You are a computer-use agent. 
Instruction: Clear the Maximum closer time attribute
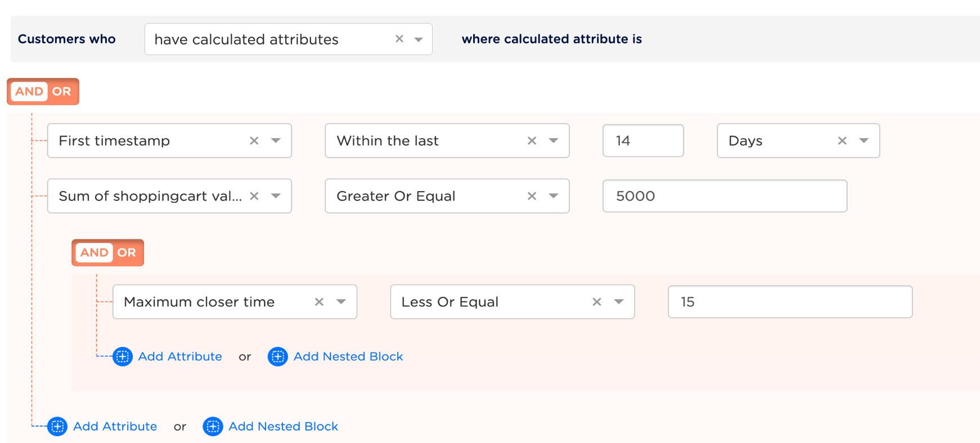(x=319, y=302)
